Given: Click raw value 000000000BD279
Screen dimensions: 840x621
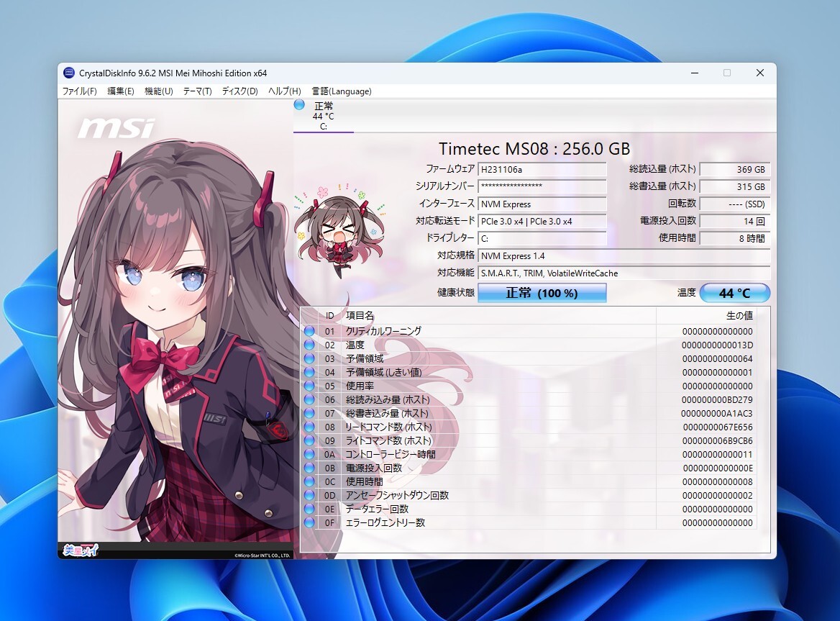Looking at the screenshot, I should coord(717,399).
